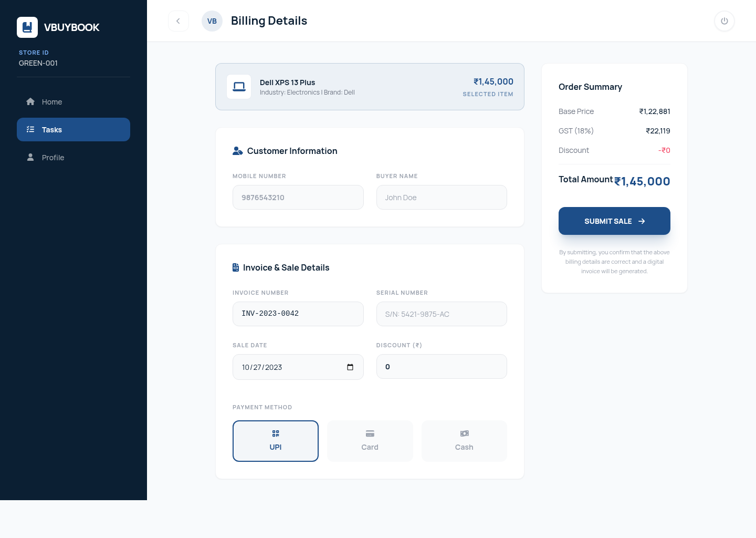
Task: Click the VBUYBOOK brand name text
Action: click(71, 27)
